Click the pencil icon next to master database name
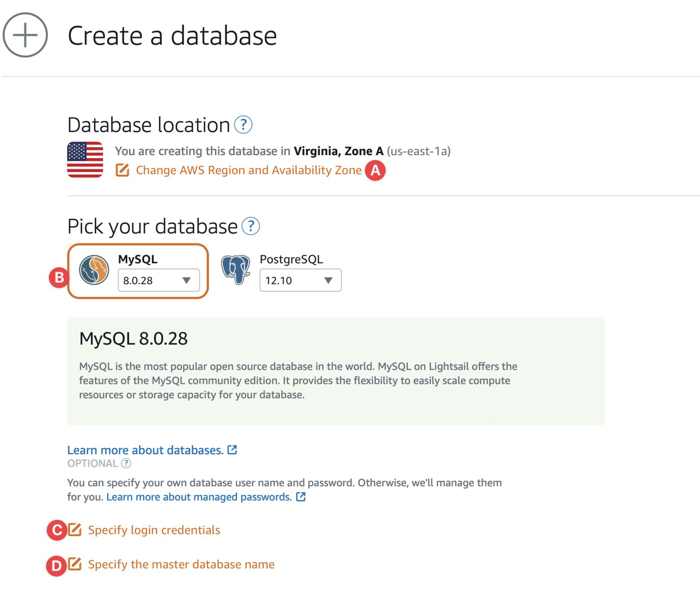This screenshot has height=590, width=700. tap(75, 564)
